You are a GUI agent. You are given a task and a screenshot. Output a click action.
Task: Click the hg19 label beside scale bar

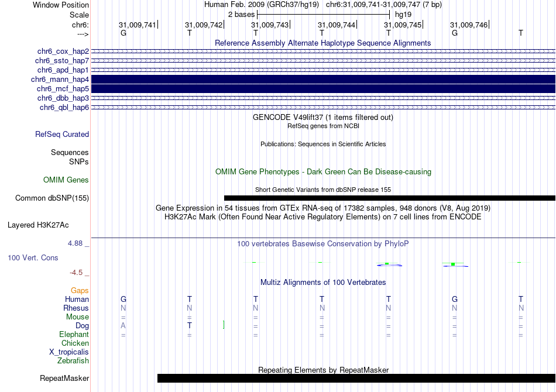(403, 15)
